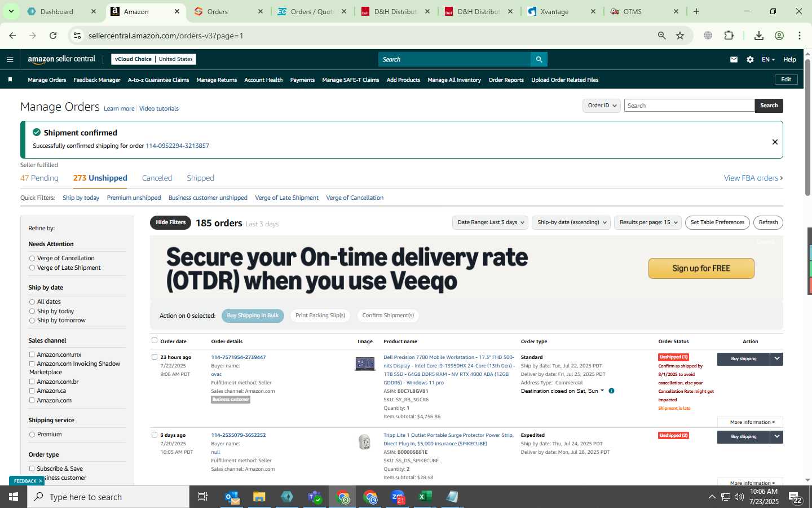Open Results per page dropdown

(648, 222)
